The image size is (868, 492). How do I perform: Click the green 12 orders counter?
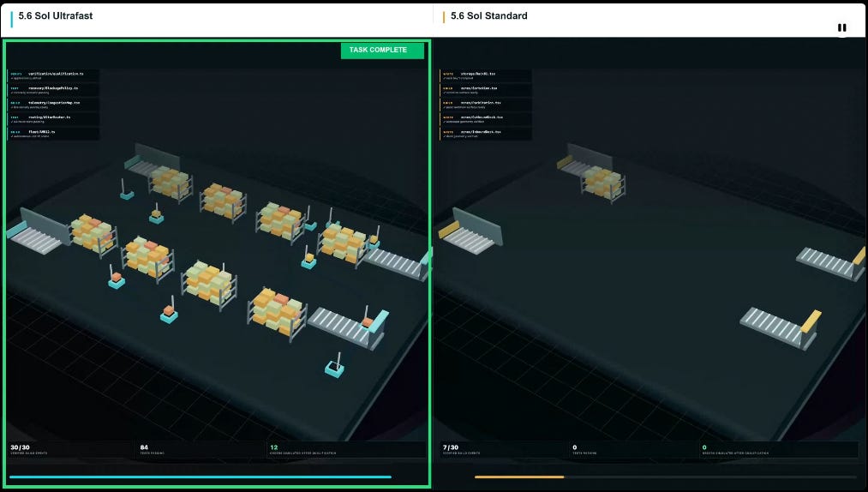[x=346, y=449]
